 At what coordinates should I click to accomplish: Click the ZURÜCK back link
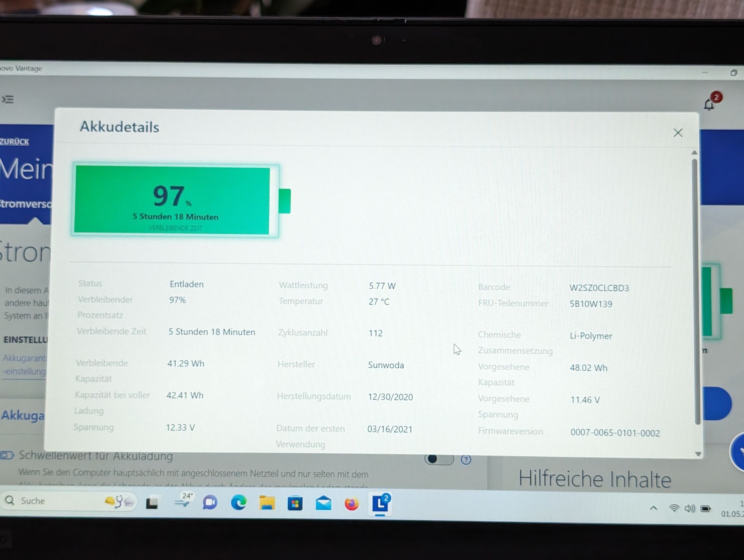15,142
